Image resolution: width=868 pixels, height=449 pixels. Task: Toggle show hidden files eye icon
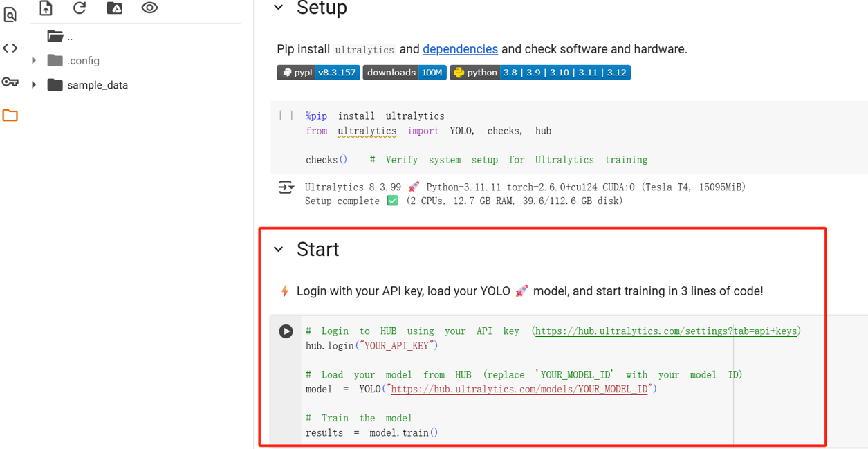pyautogui.click(x=149, y=8)
